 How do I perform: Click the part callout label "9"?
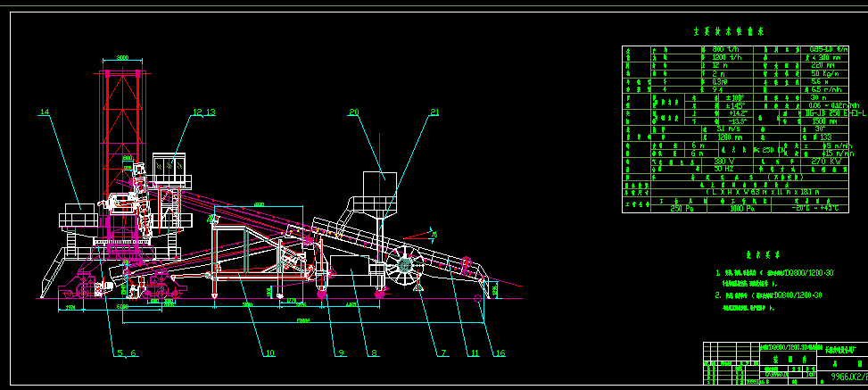click(x=341, y=353)
